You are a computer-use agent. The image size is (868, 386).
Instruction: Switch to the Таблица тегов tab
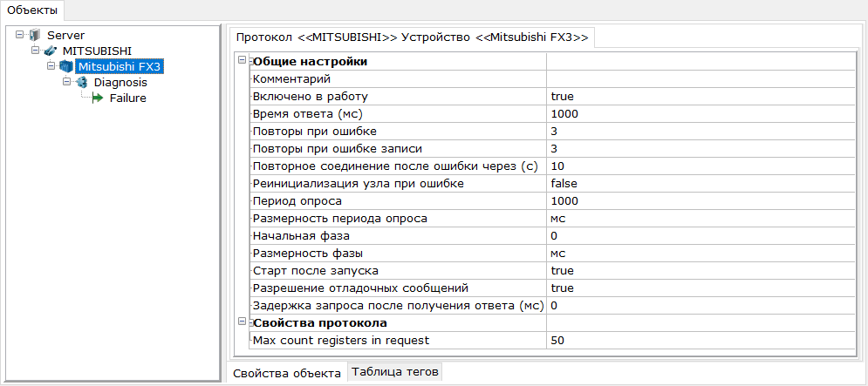click(395, 371)
